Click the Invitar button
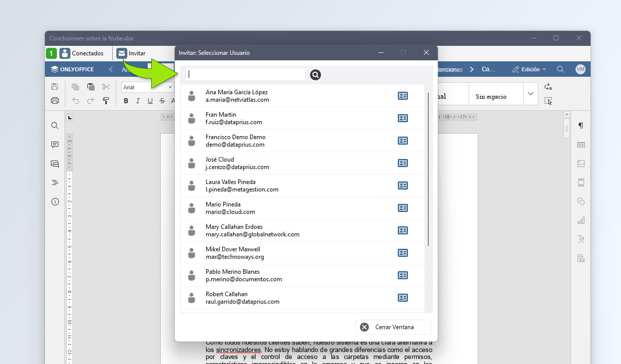This screenshot has height=364, width=621. click(x=131, y=53)
